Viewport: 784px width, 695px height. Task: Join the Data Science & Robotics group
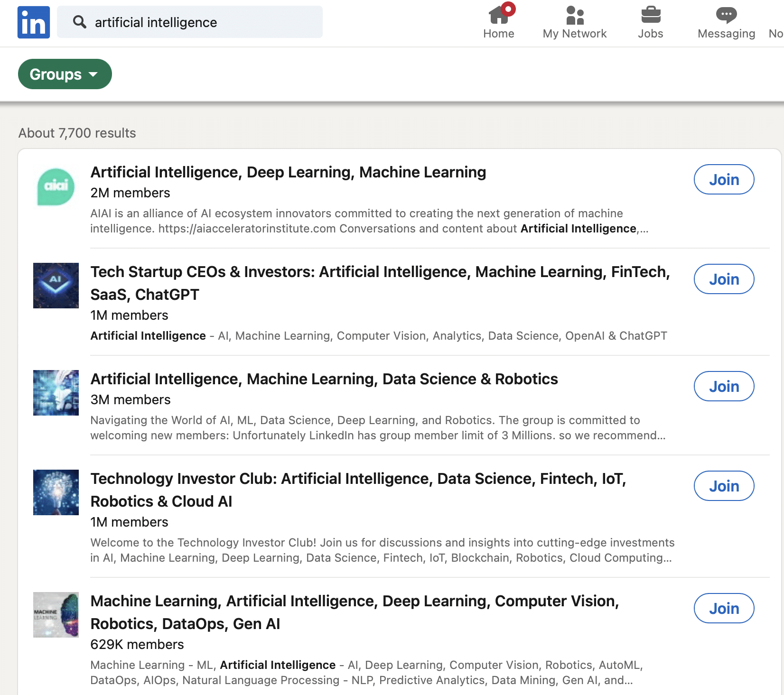click(724, 386)
